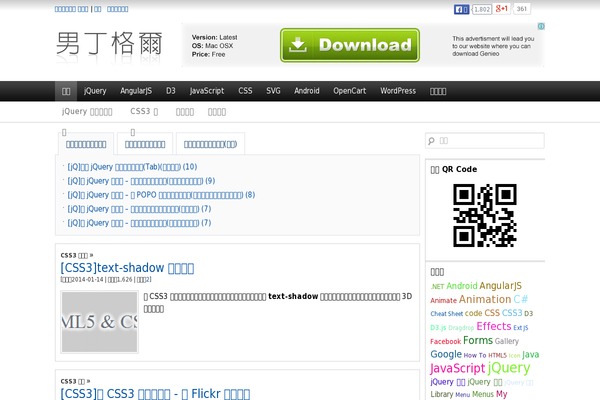Click the Library tag
This screenshot has height=400, width=600.
click(442, 394)
